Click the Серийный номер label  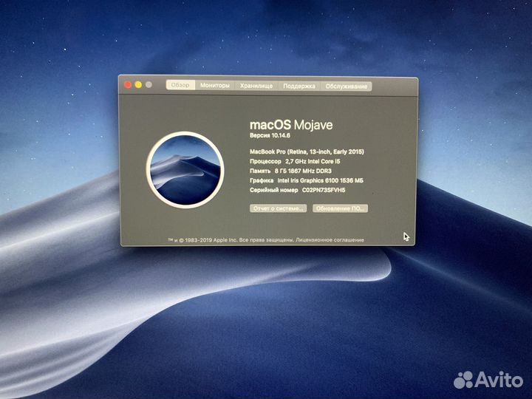coord(273,190)
